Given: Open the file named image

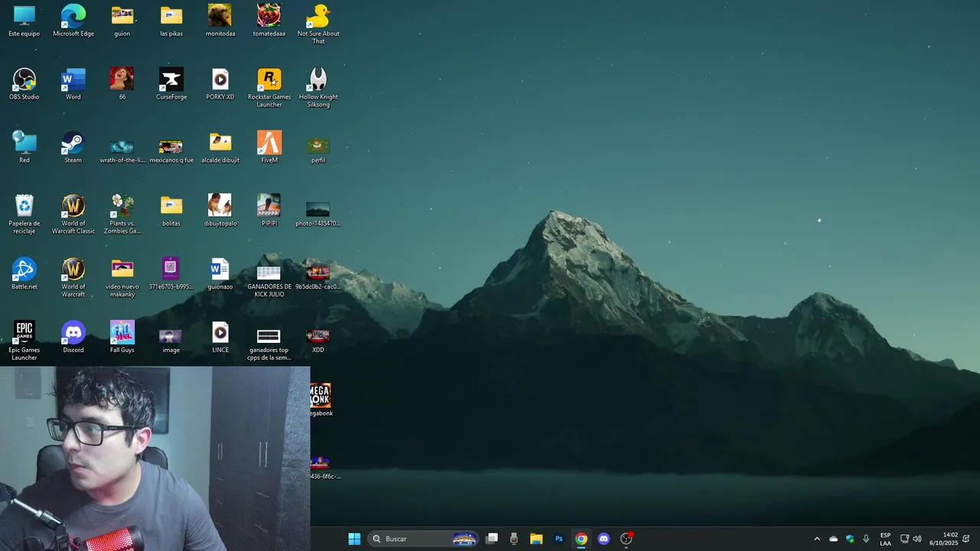Looking at the screenshot, I should pyautogui.click(x=171, y=341).
